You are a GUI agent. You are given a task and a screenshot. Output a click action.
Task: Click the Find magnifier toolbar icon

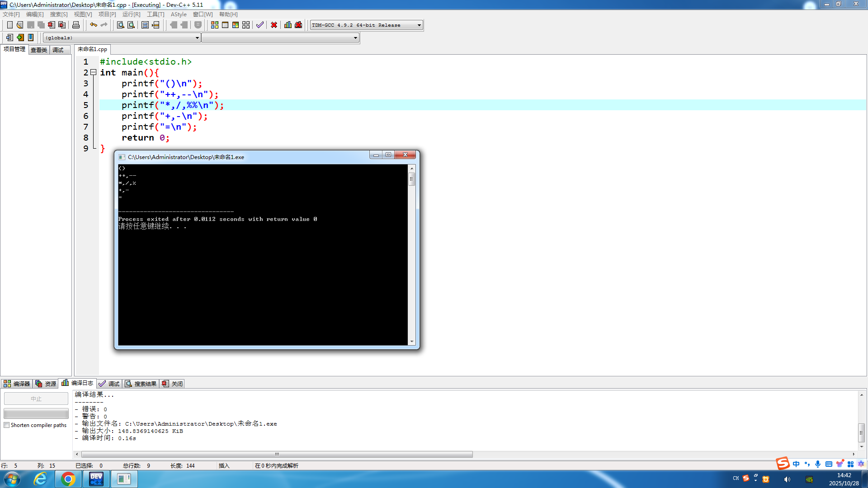pyautogui.click(x=120, y=25)
